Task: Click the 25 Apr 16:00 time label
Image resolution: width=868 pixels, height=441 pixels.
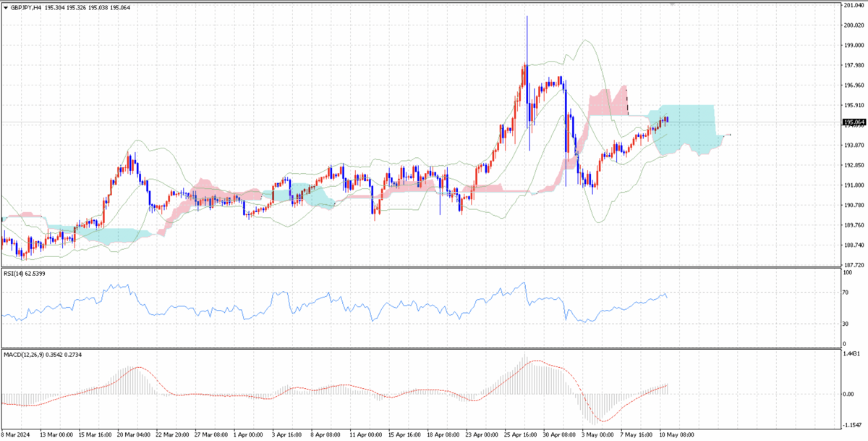Action: point(520,435)
